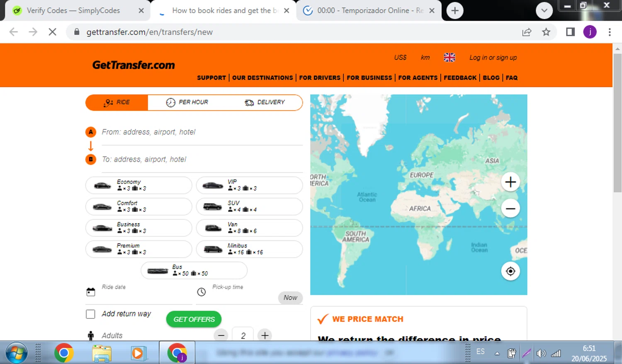Open the FOR BUSINESS menu item
Viewport: 622px width, 364px height.
point(369,78)
